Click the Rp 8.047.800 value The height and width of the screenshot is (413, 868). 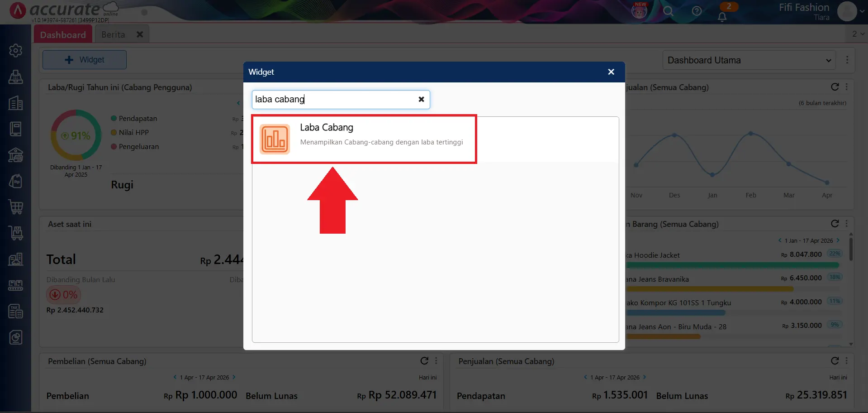point(801,255)
